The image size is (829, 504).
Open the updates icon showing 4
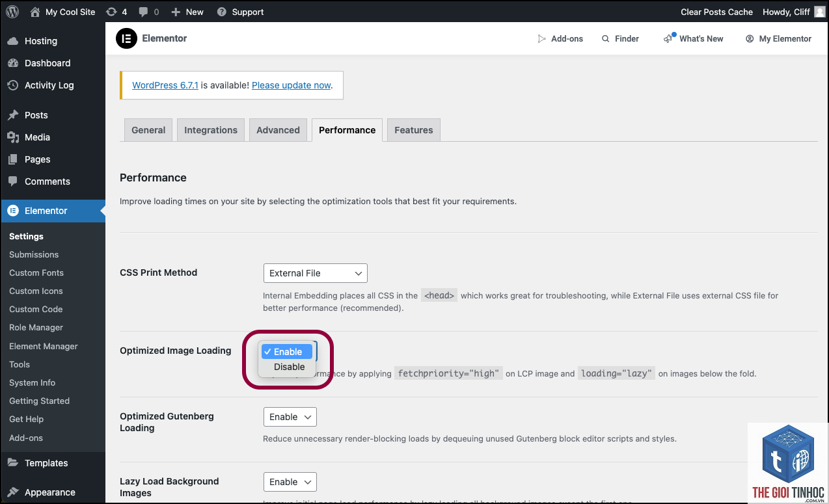click(111, 12)
